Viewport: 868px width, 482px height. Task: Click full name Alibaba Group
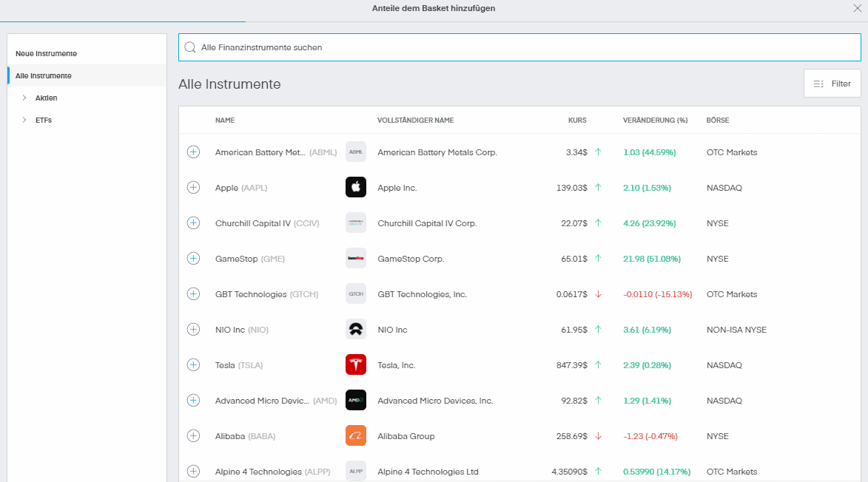[x=406, y=436]
